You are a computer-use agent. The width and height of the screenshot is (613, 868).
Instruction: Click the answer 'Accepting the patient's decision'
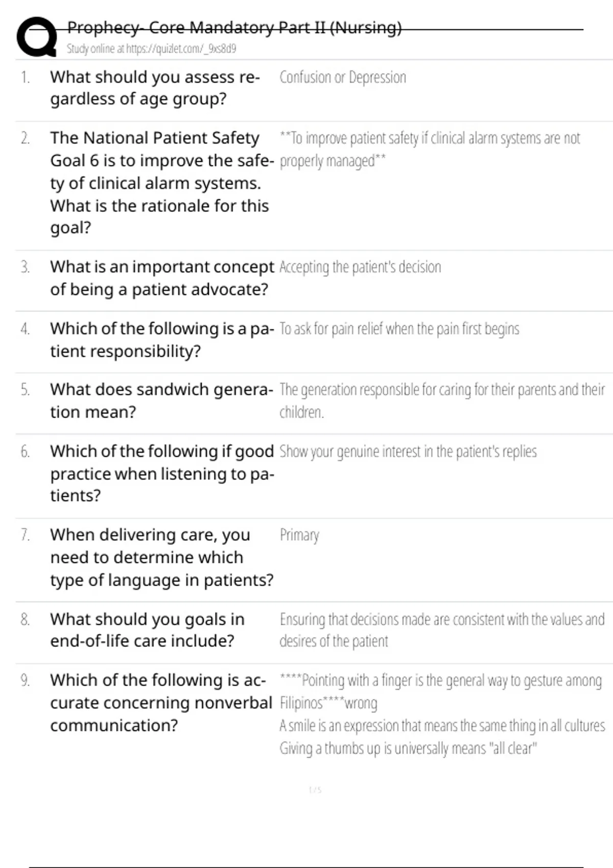(360, 267)
